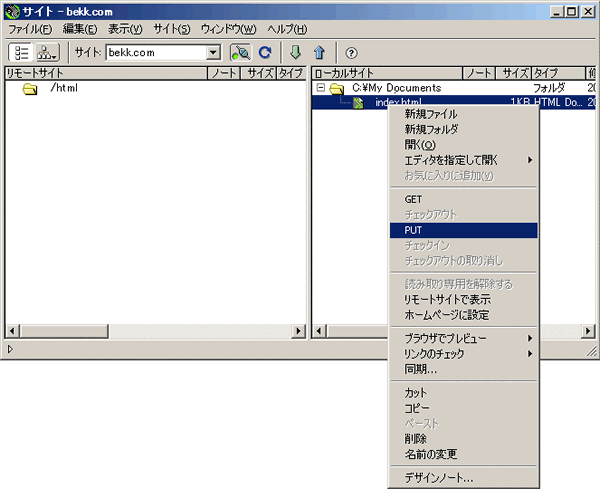Screen dimensions: 600x489
Task: Open the ヘルプ(H) menu
Action: pyautogui.click(x=287, y=29)
